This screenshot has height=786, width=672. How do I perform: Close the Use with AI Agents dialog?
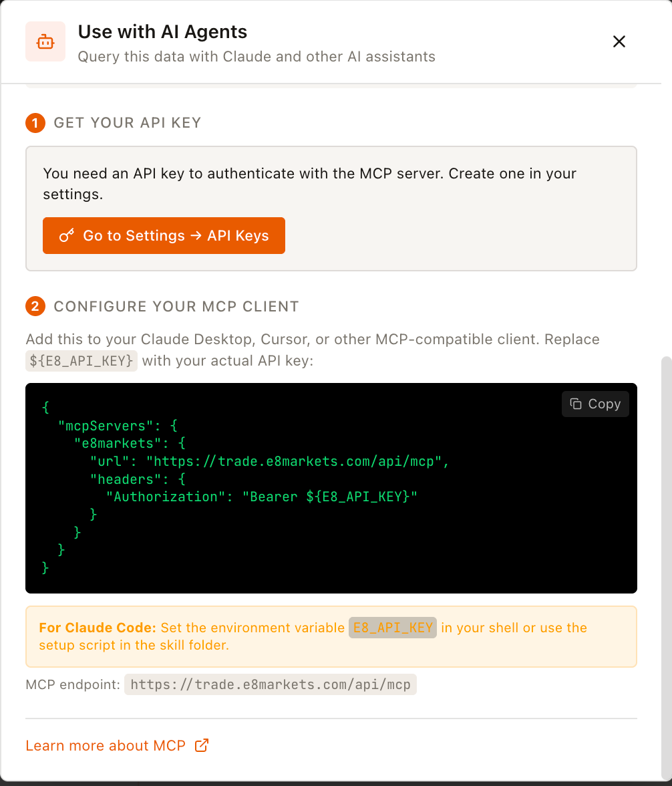619,41
